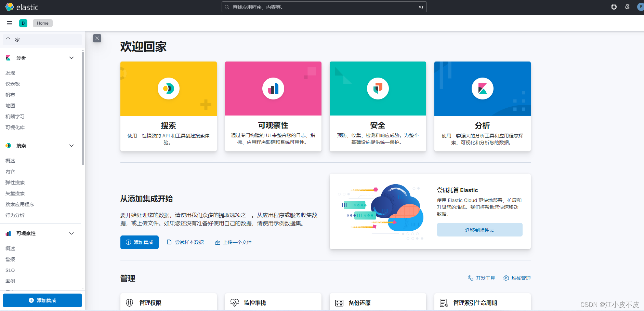Collapse the 分析 section in the sidebar
The height and width of the screenshot is (311, 644).
click(x=71, y=58)
